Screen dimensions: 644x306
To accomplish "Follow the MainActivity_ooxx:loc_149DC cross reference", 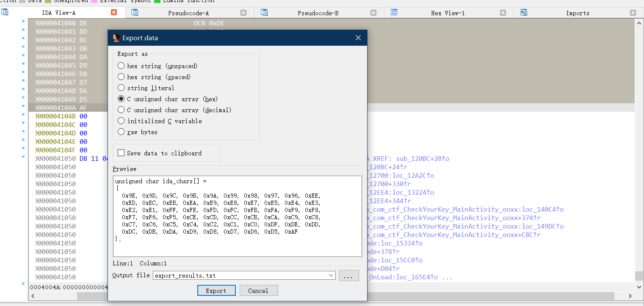I will coord(466,226).
